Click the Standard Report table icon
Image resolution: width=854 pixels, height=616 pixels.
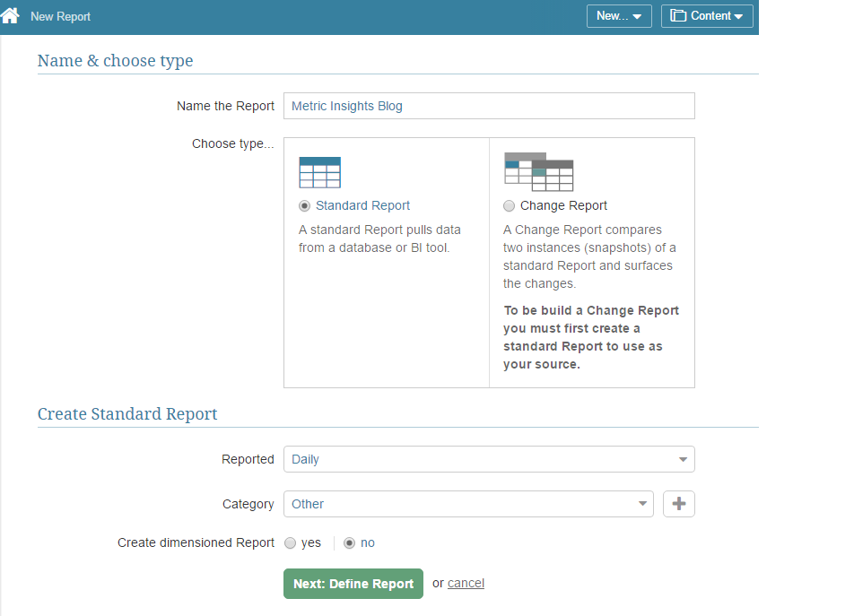(x=319, y=172)
